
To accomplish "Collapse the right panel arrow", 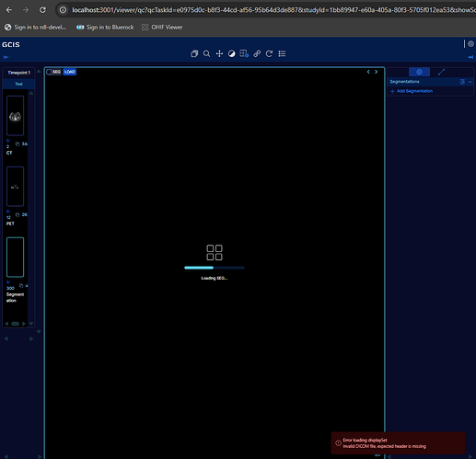I will click(470, 57).
